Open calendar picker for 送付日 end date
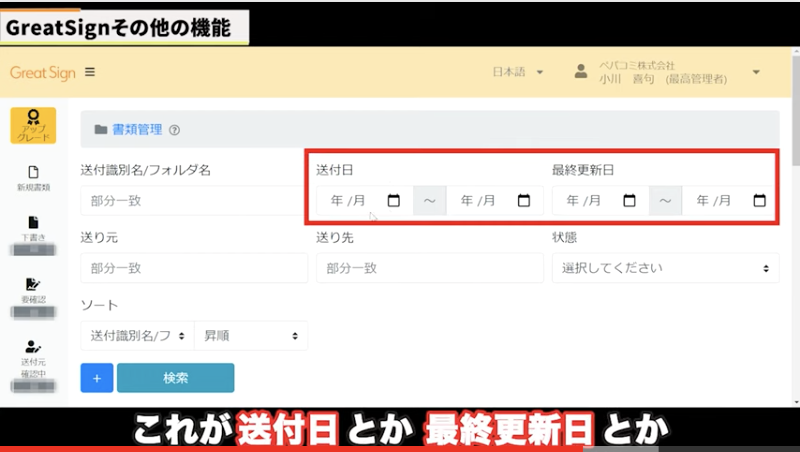Viewport: 800px width, 452px height. pyautogui.click(x=523, y=201)
